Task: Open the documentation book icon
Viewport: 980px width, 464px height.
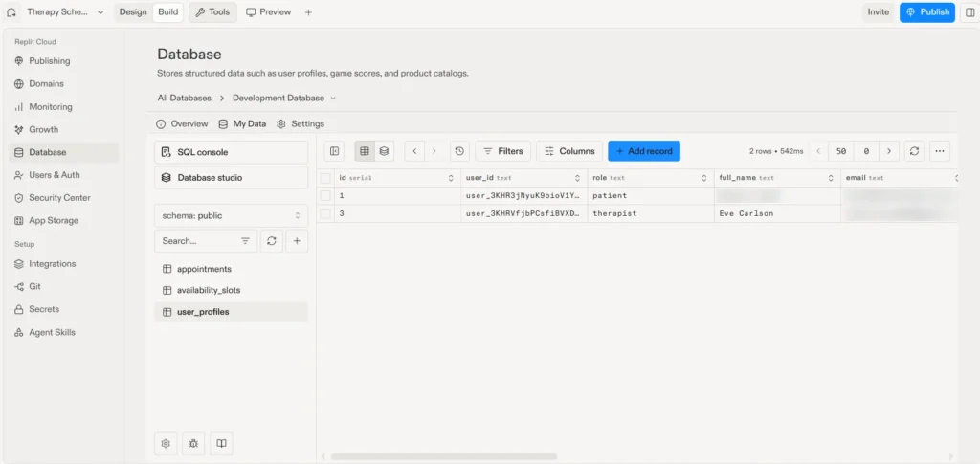Action: tap(221, 443)
